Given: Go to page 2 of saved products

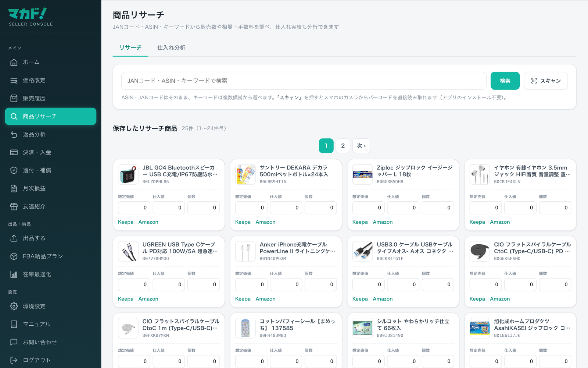Looking at the screenshot, I should click(343, 146).
